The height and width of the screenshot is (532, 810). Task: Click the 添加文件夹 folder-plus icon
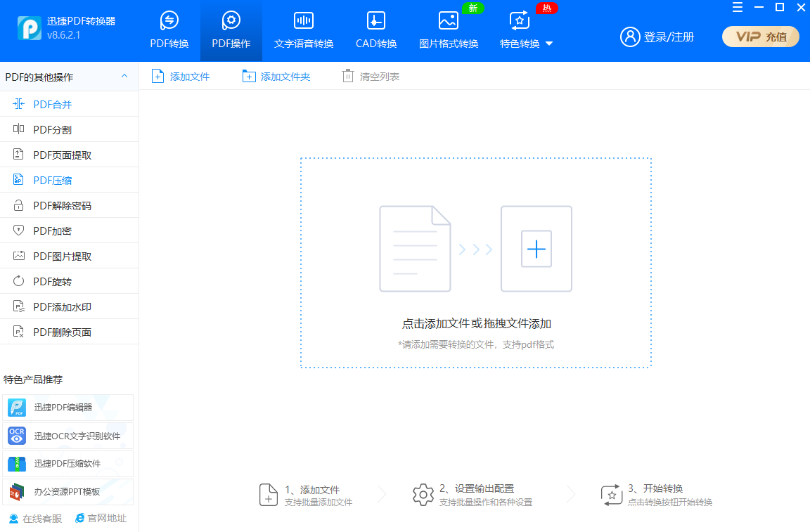[249, 77]
